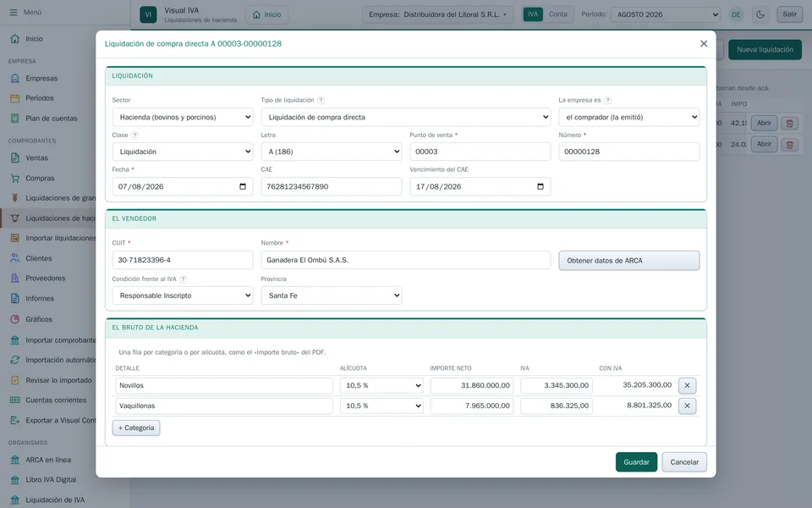The height and width of the screenshot is (508, 812).
Task: Open Ventas in the sidebar
Action: click(x=36, y=157)
